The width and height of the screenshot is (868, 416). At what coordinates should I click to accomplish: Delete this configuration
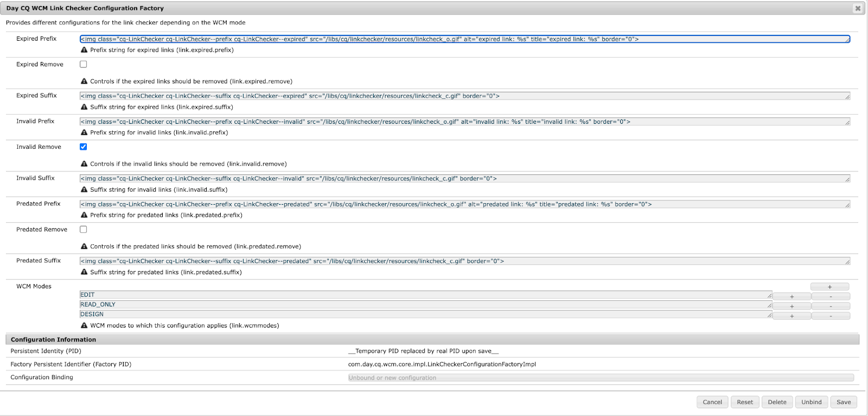tap(777, 402)
